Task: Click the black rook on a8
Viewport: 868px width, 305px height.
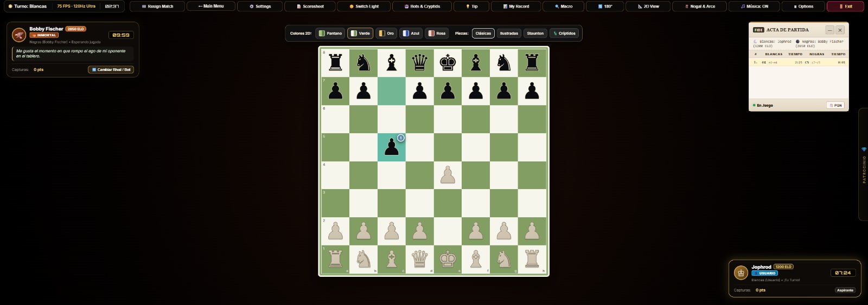Action: (x=335, y=63)
